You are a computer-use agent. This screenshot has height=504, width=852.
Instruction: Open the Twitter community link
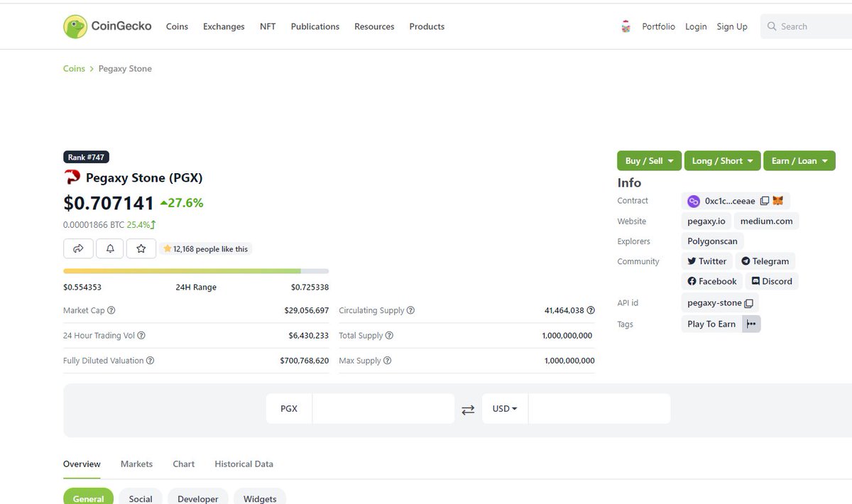click(x=707, y=261)
